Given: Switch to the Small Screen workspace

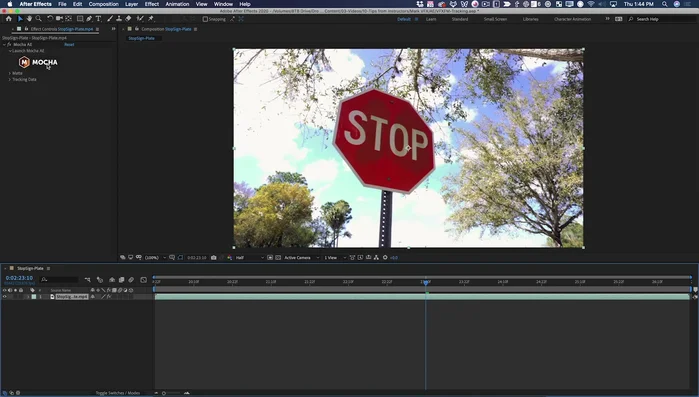Looking at the screenshot, I should tap(495, 19).
